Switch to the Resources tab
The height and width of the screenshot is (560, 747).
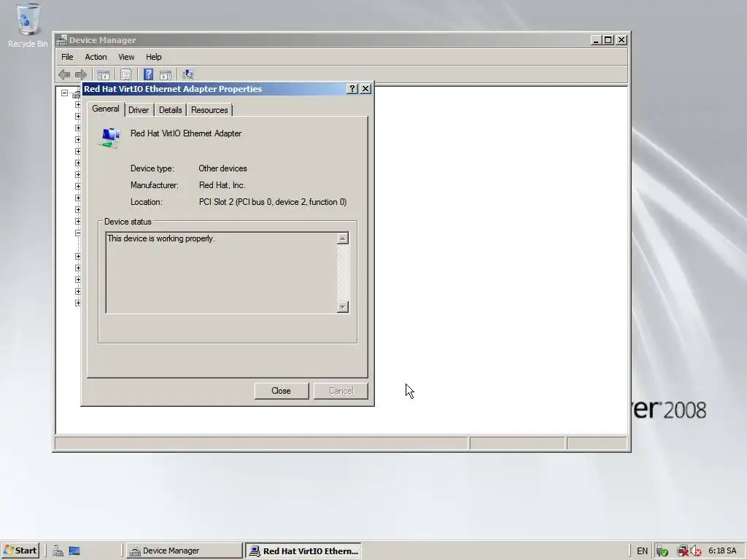pos(209,110)
